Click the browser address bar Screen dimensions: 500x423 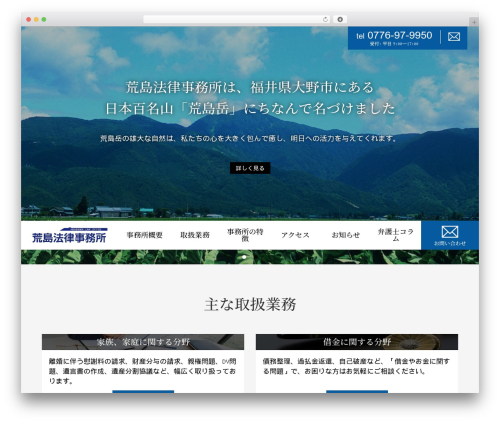pos(237,20)
